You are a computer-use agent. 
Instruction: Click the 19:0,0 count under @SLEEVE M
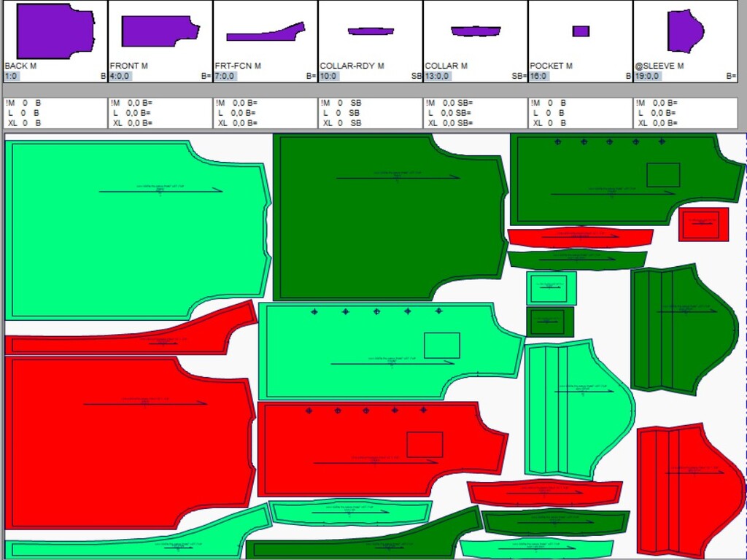pos(647,76)
